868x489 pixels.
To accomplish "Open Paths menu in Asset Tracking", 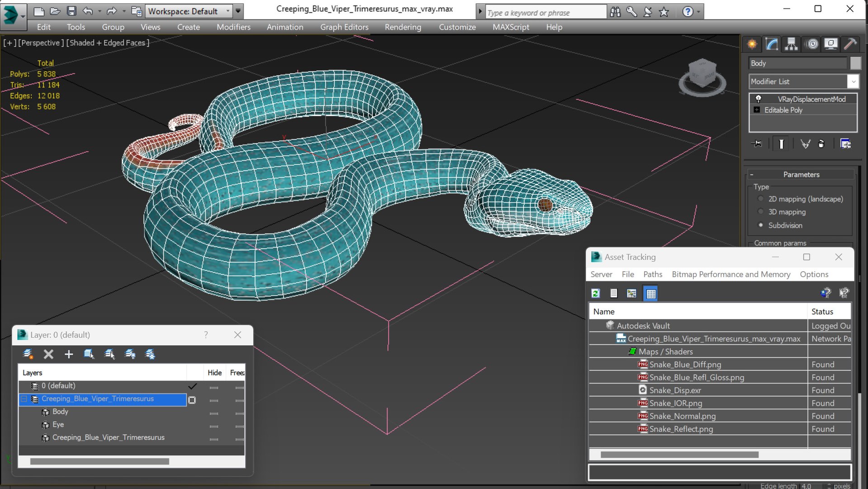I will (652, 274).
